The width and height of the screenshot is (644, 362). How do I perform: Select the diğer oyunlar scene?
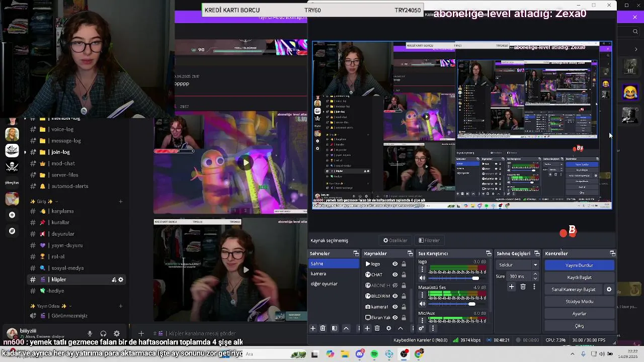(334, 284)
